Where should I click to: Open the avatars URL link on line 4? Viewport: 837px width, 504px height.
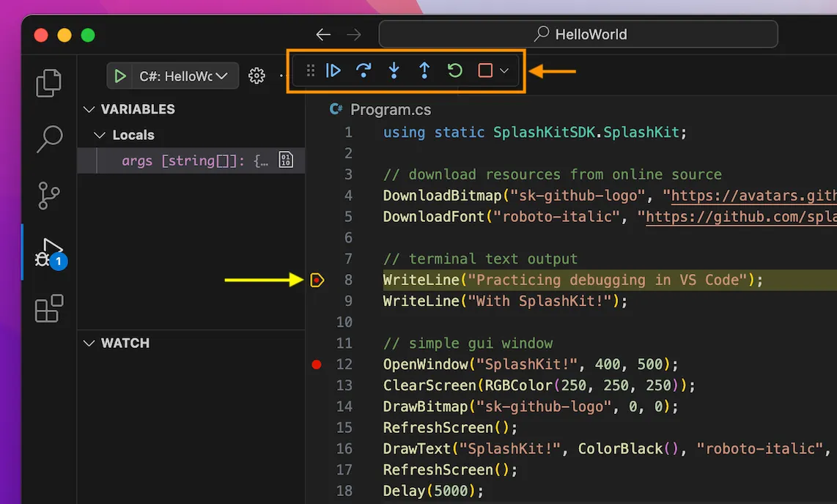point(753,196)
